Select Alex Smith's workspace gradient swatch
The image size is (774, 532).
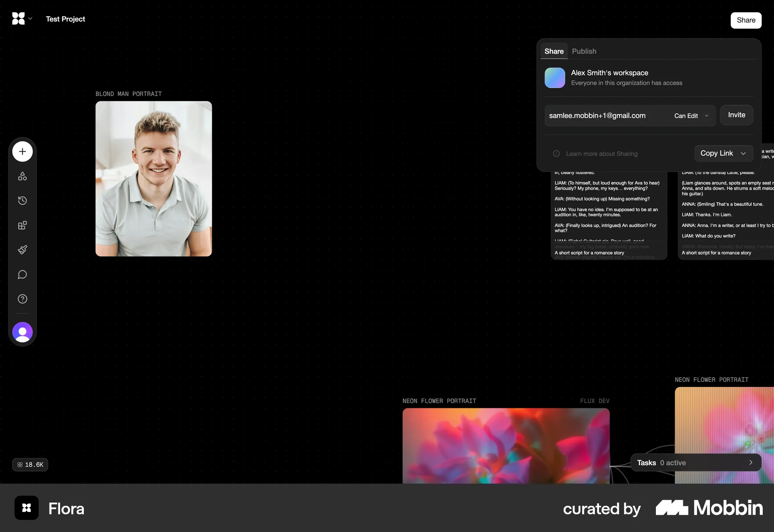click(x=554, y=77)
